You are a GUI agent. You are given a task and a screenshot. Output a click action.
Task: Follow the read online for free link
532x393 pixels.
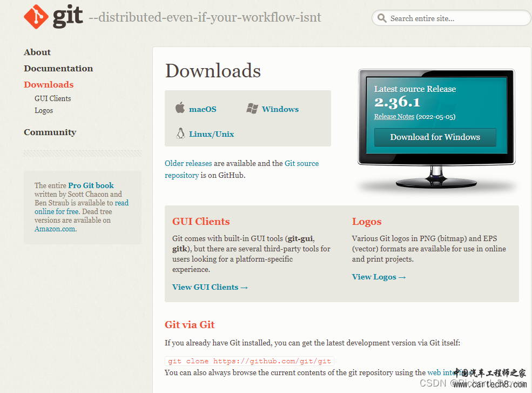82,207
